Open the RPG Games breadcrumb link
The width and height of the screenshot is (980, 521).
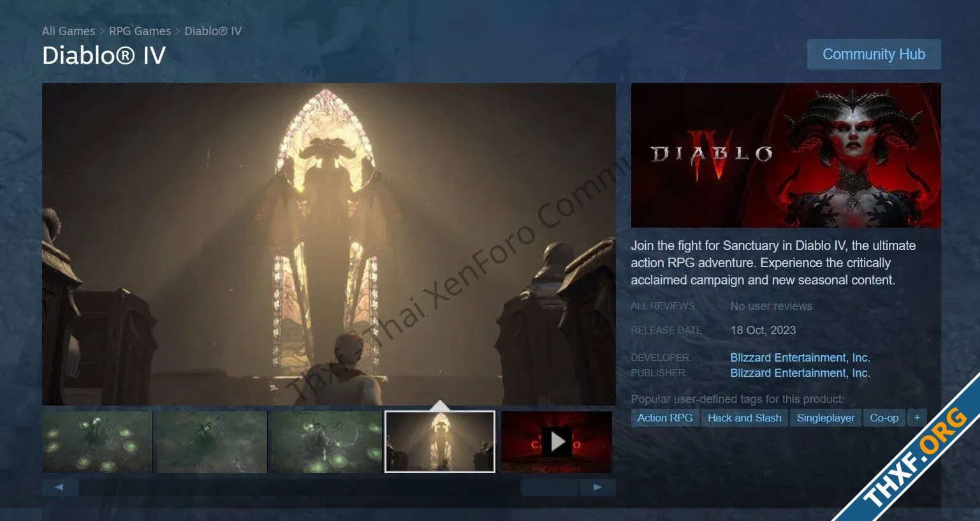pyautogui.click(x=140, y=31)
